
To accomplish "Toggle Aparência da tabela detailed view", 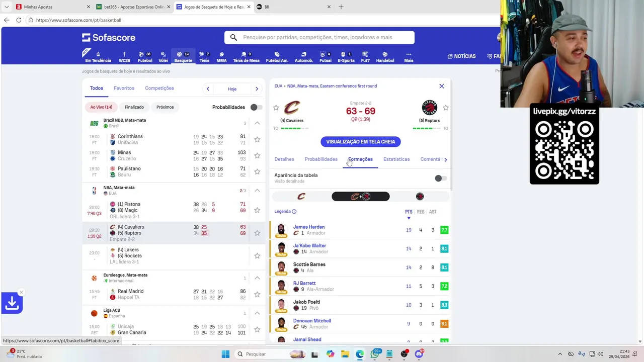I will click(441, 178).
